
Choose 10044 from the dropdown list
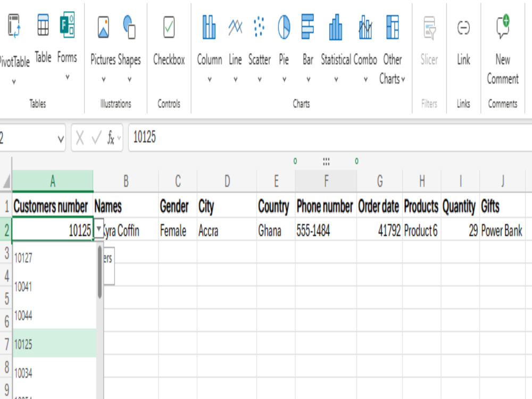click(x=54, y=315)
